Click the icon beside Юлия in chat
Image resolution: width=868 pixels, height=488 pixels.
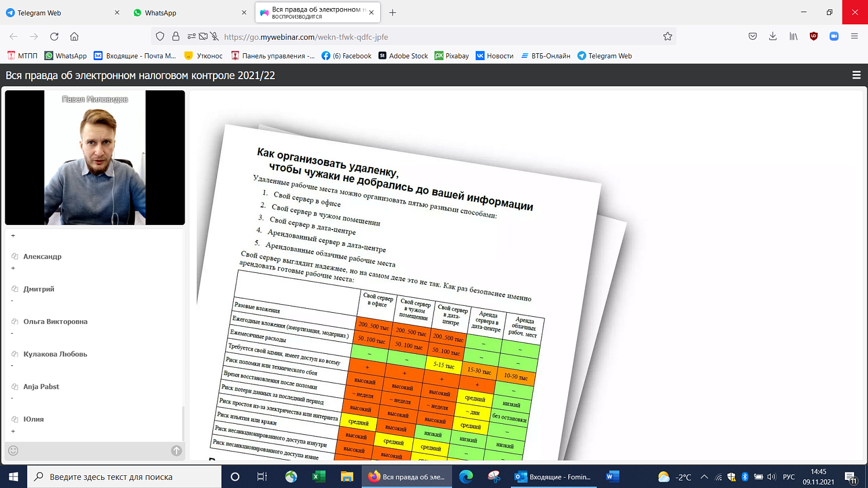(x=15, y=419)
